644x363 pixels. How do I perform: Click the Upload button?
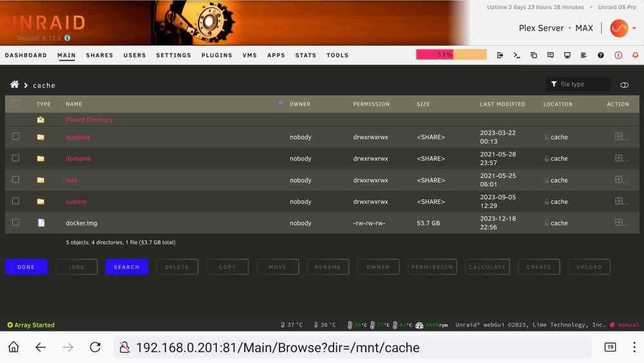(x=589, y=267)
